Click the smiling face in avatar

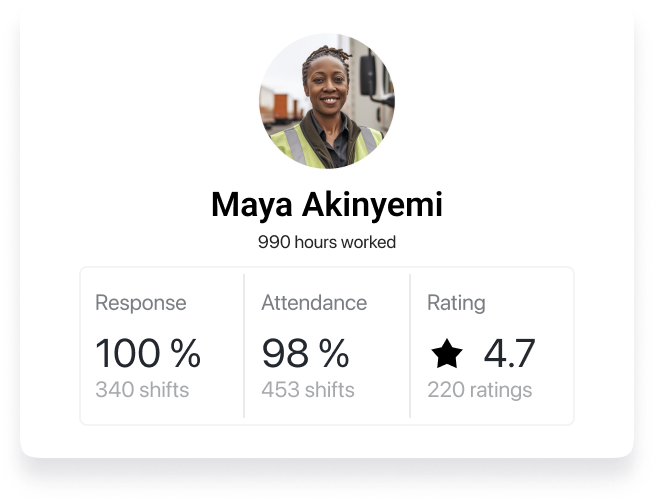327,87
